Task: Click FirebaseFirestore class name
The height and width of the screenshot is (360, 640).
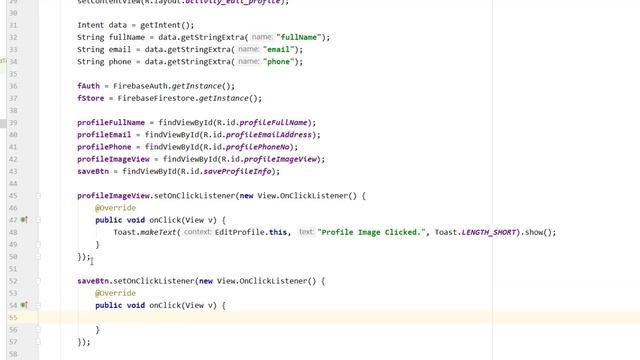Action: pyautogui.click(x=156, y=98)
